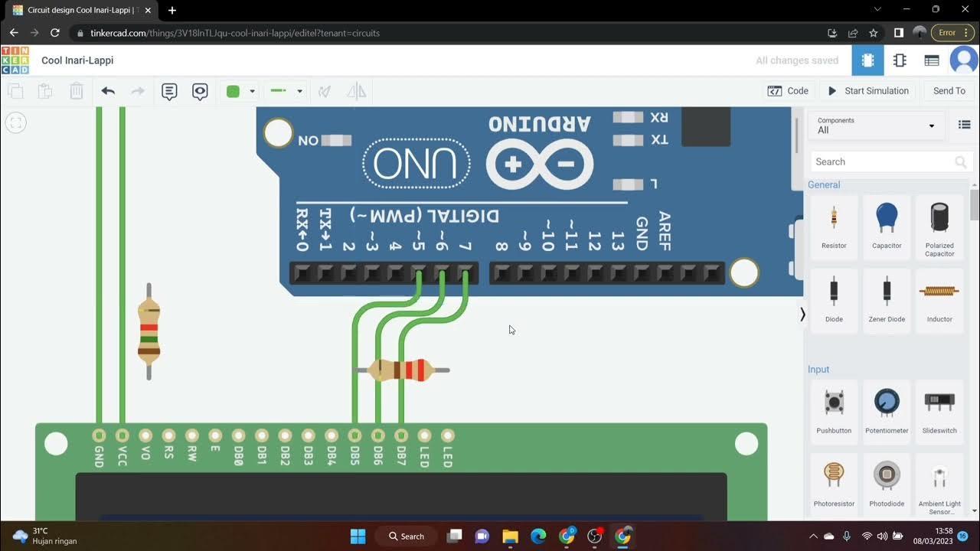Click Arduino digital pin 7 socket
This screenshot has width=980, height=551.
tap(465, 272)
